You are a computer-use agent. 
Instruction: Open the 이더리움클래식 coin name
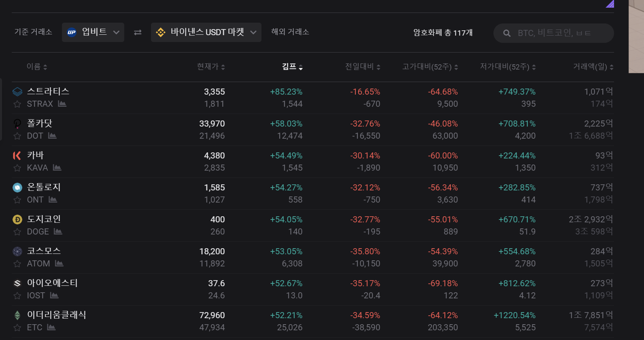[57, 315]
